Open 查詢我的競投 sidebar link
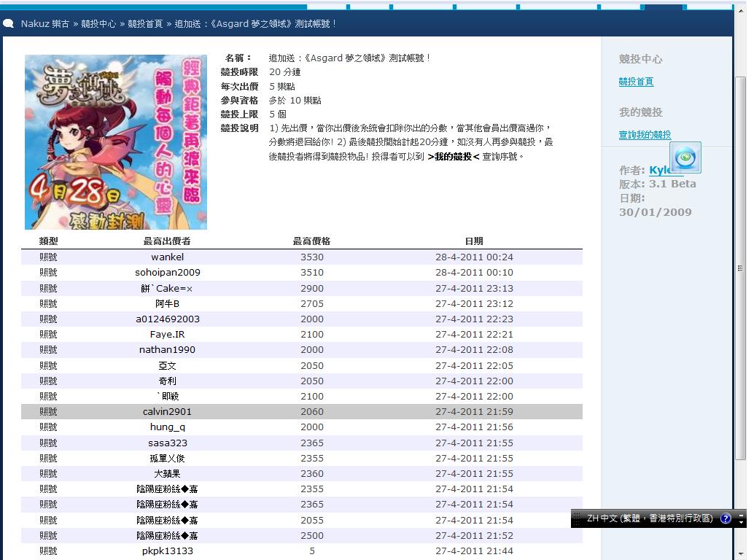This screenshot has width=754, height=560. 645,135
